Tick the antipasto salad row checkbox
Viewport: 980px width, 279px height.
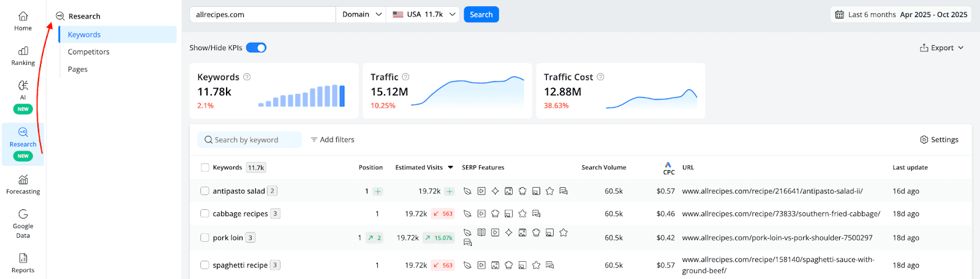click(205, 191)
